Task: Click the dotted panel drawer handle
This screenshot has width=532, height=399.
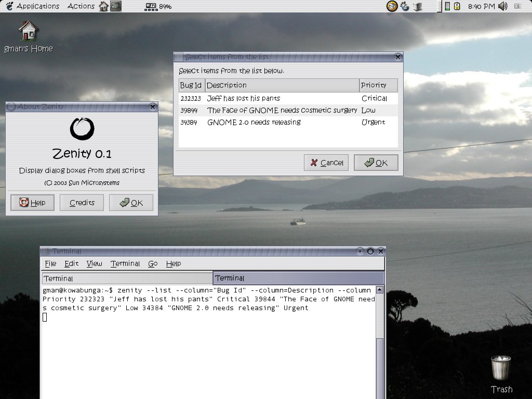Action: pos(438,6)
